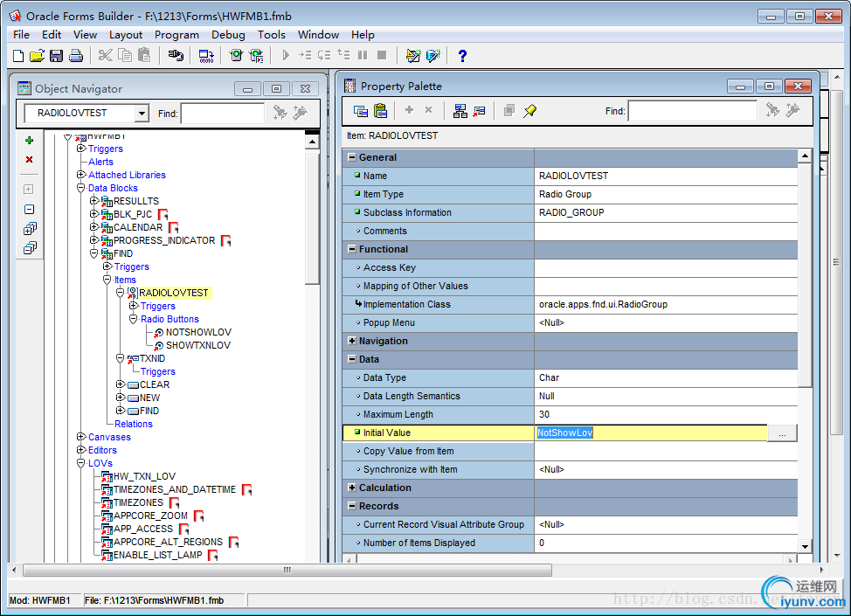Select the NOTSHOWLOV radio button node
851x616 pixels.
click(x=198, y=332)
